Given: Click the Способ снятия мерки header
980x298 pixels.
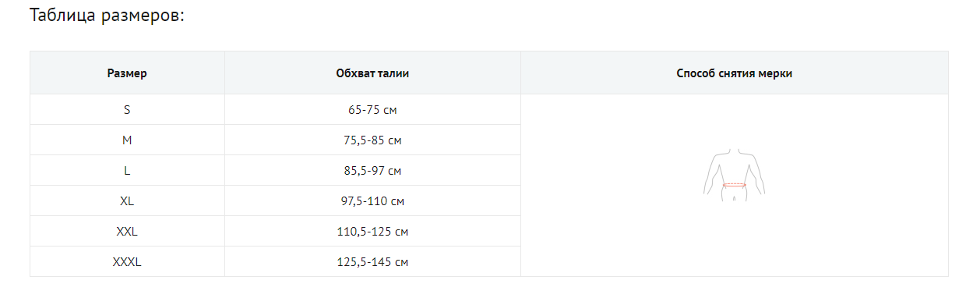Looking at the screenshot, I should pyautogui.click(x=735, y=73).
